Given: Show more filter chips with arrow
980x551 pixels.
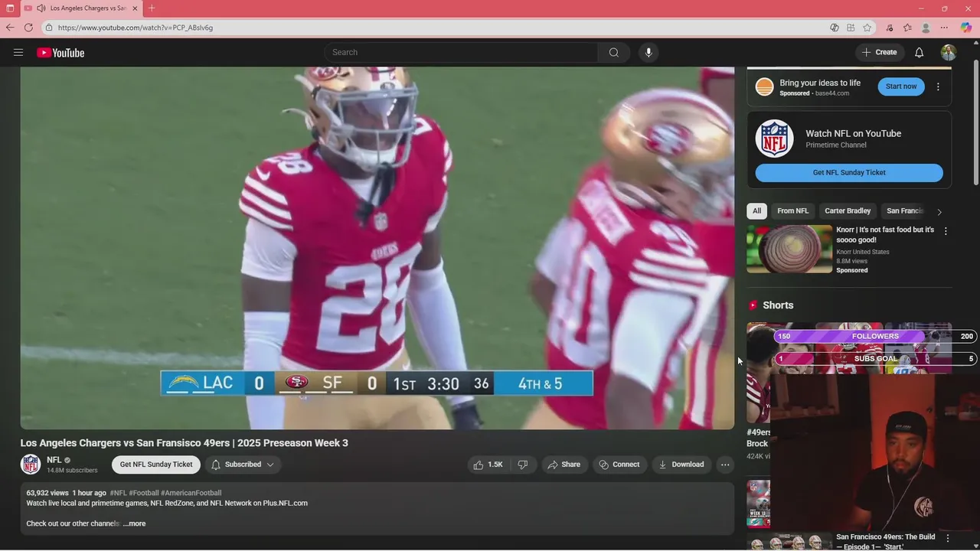Looking at the screenshot, I should tap(939, 212).
